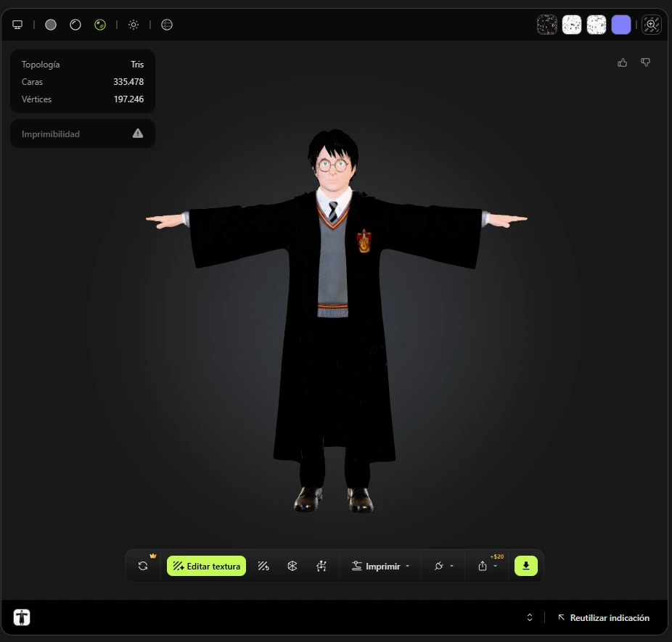This screenshot has height=642, width=672.
Task: Click the Imprimibilidad warning triangle icon
Action: click(x=138, y=133)
